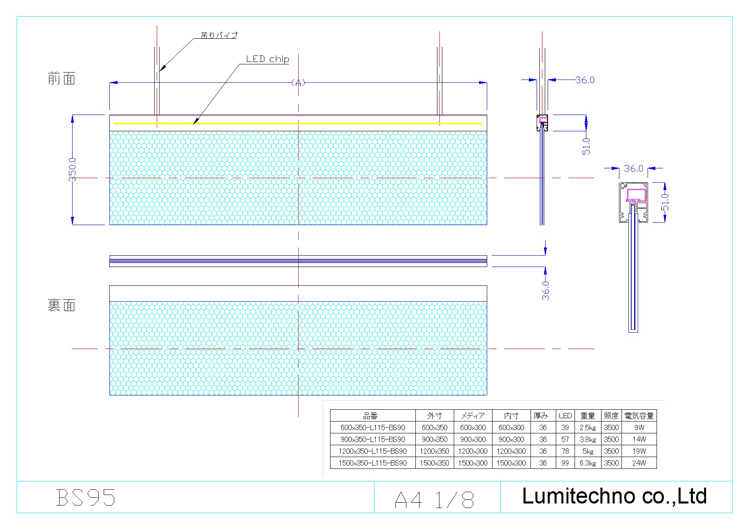The width and height of the screenshot is (750, 530).
Task: Click the Lumitechno co.,Ltd company name
Action: tap(614, 497)
